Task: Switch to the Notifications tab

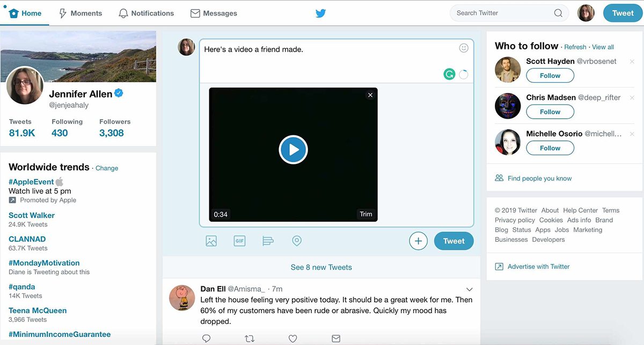Action: click(146, 13)
